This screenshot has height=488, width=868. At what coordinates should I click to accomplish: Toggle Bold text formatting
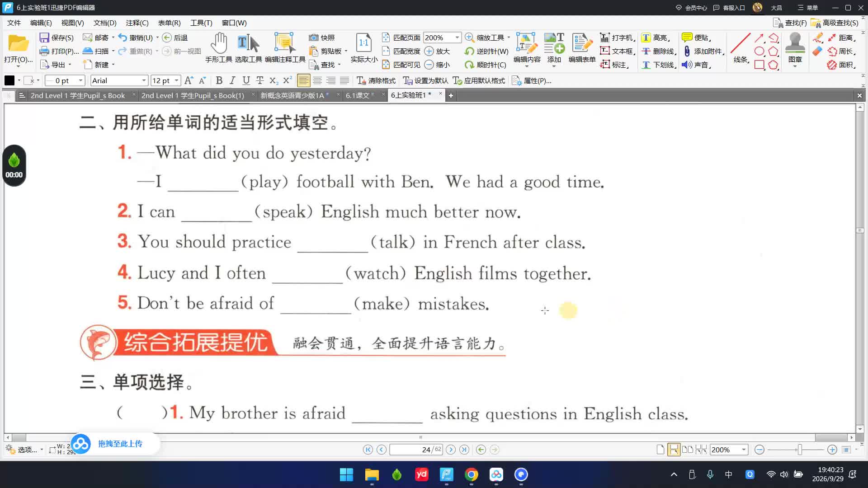click(x=219, y=80)
